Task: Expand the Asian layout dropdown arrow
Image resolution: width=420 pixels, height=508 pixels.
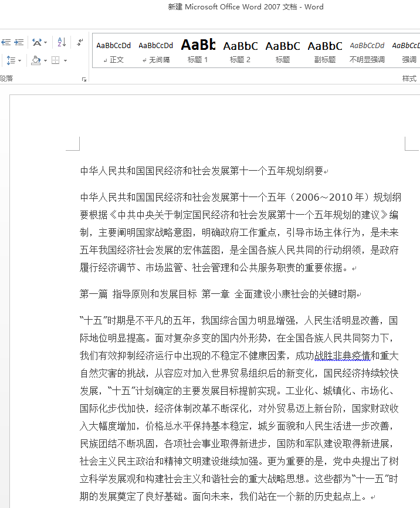Action: click(x=45, y=42)
